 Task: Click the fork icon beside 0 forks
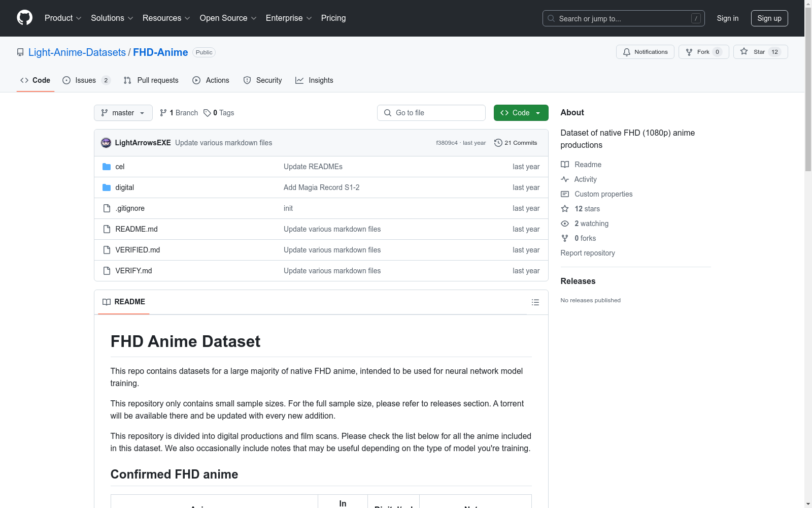pyautogui.click(x=565, y=238)
